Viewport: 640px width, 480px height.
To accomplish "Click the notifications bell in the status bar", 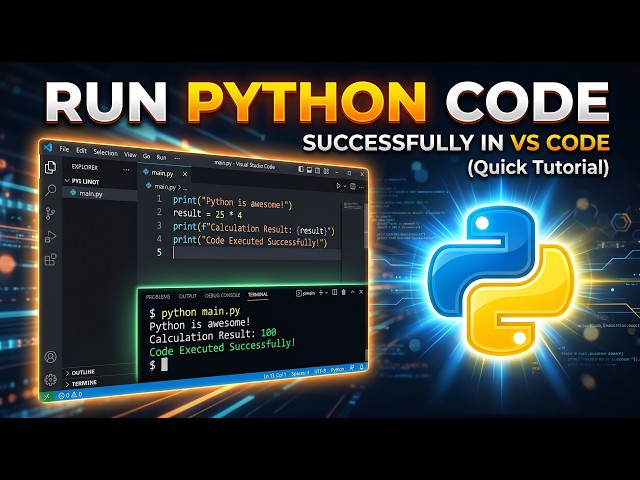I will (362, 367).
